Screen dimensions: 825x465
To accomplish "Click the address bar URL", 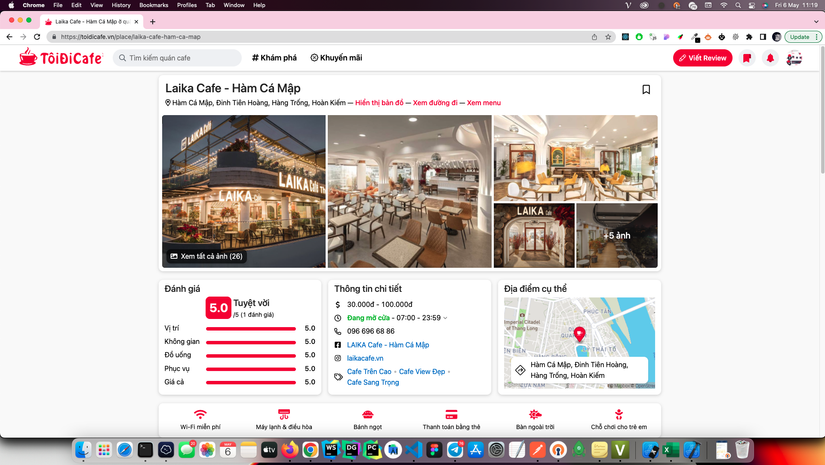I will point(130,37).
